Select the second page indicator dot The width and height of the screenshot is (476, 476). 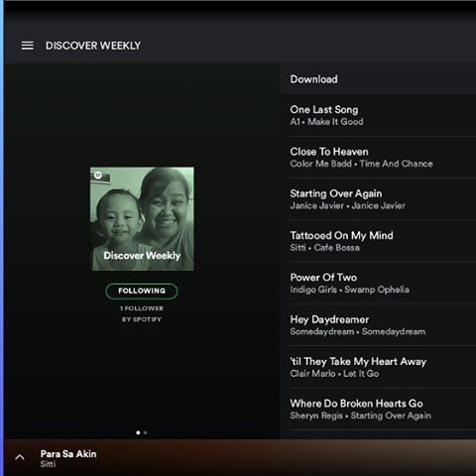coord(146,432)
